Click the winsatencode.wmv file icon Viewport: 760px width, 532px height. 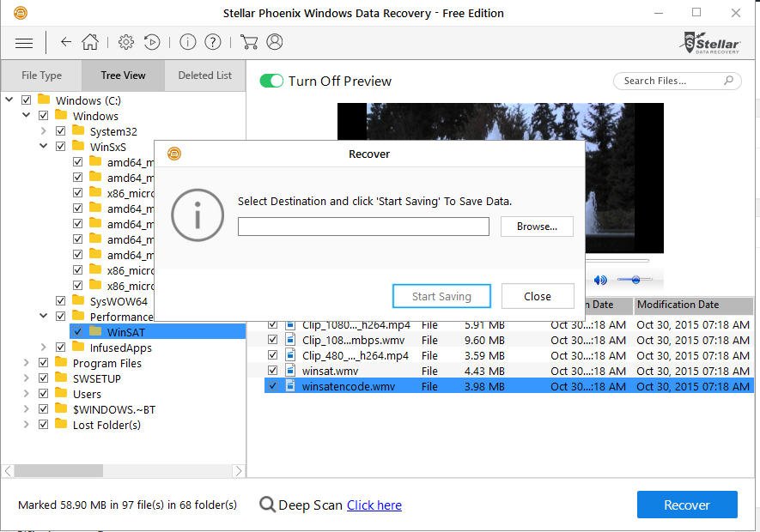(290, 386)
